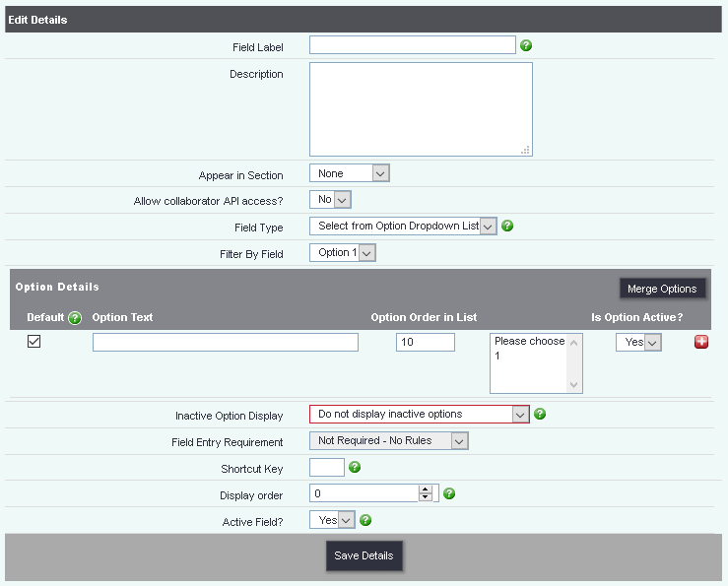This screenshot has height=586, width=728.
Task: Open the Appear in Section dropdown
Action: point(350,173)
